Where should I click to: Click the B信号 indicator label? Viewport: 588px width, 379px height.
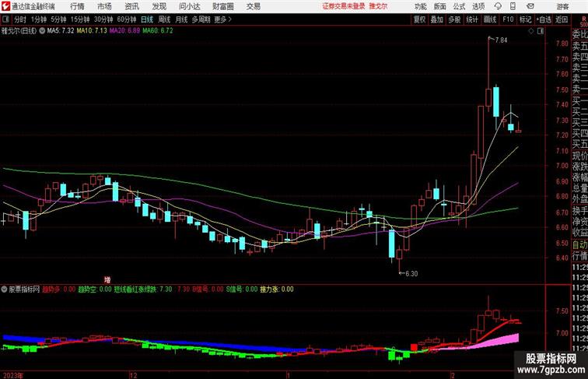(208, 290)
